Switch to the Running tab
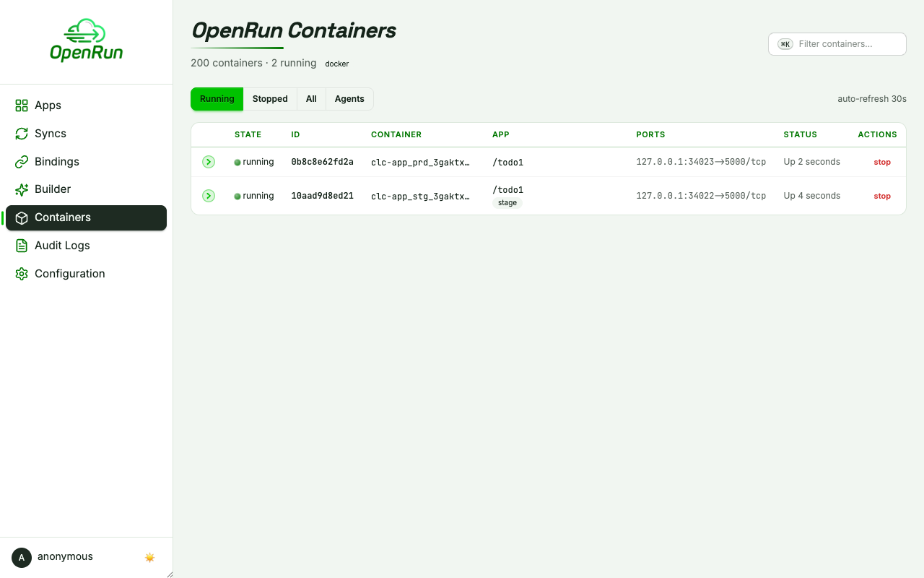 (x=217, y=99)
